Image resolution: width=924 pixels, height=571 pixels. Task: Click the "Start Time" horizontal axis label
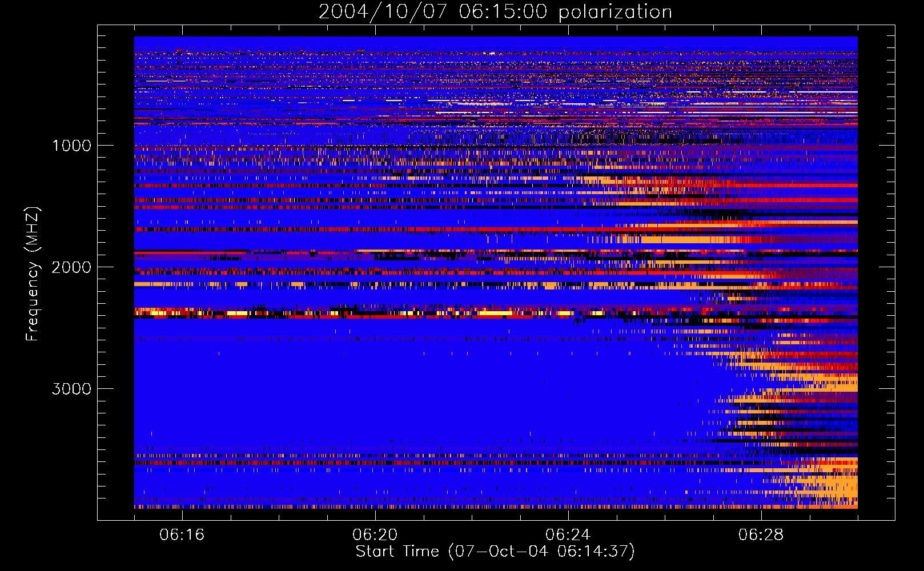coord(397,551)
